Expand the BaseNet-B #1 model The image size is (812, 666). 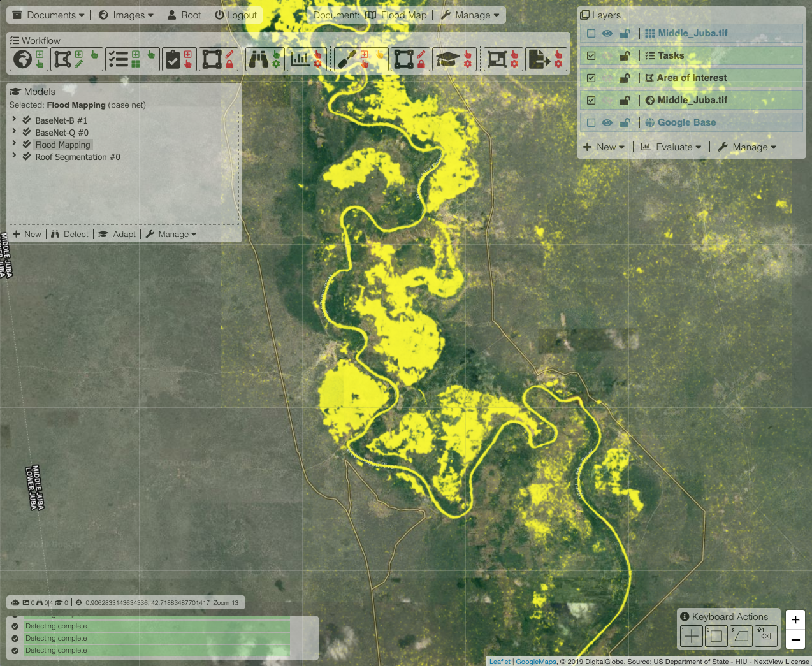[14, 119]
